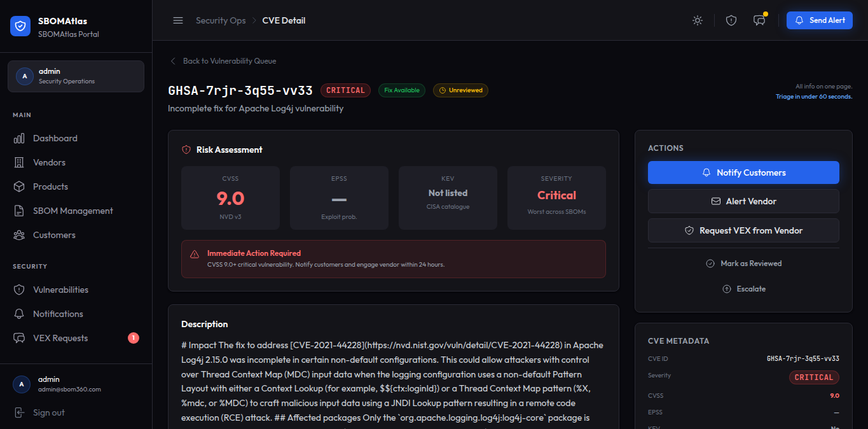868x429 pixels.
Task: Click the Severity Critical card
Action: point(556,198)
